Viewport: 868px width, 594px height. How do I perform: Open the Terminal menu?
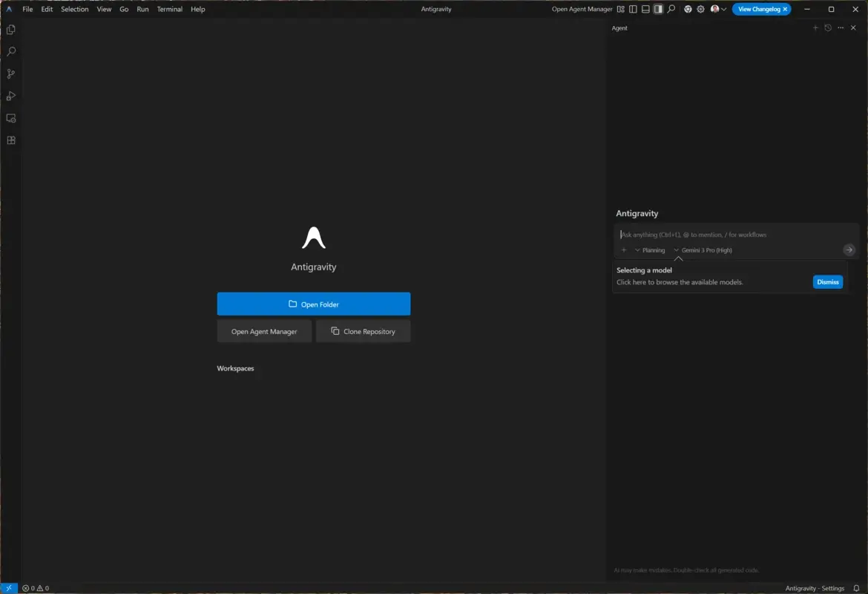pos(169,9)
